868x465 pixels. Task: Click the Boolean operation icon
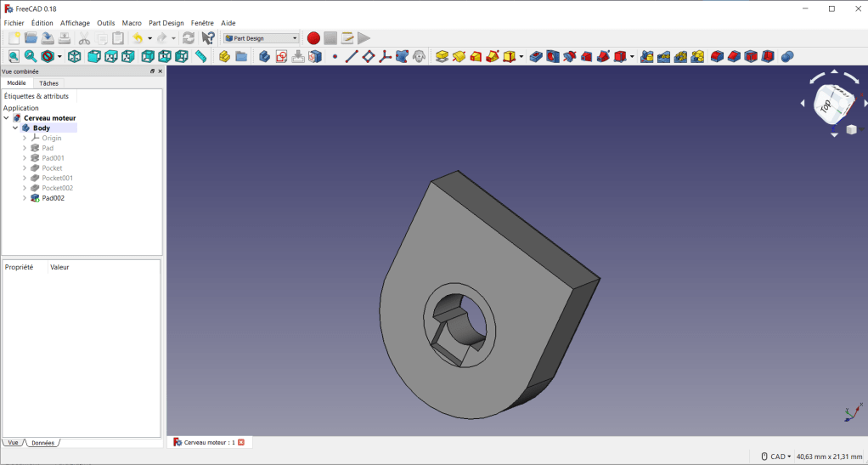click(x=787, y=56)
